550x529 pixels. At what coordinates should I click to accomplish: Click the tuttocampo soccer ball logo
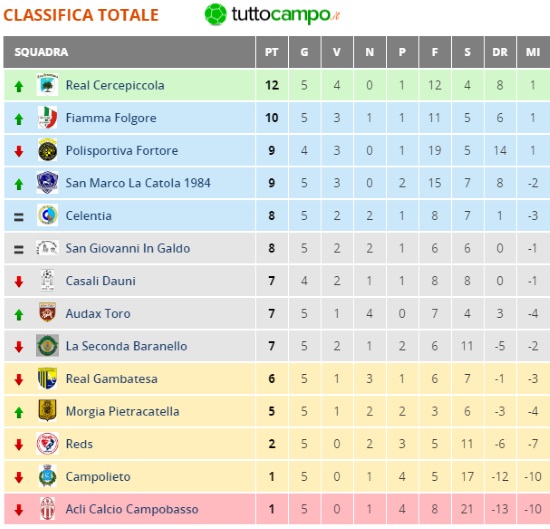pos(215,14)
